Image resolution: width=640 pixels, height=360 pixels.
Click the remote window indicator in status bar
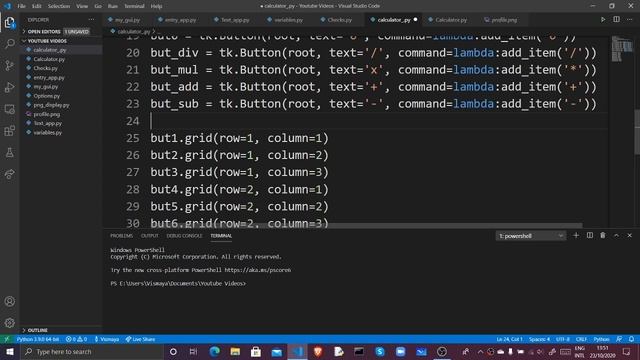pyautogui.click(x=7, y=339)
